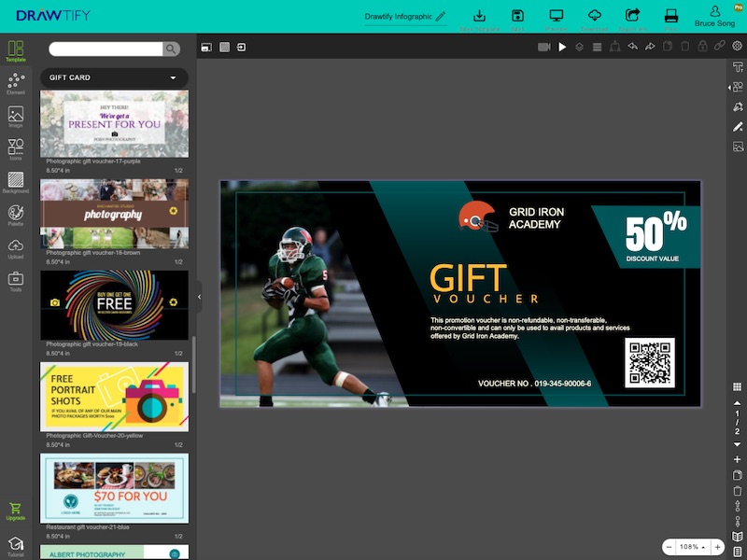Screen dimensions: 747x560
Task: Click the copy icon in top toolbar
Action: (x=668, y=46)
